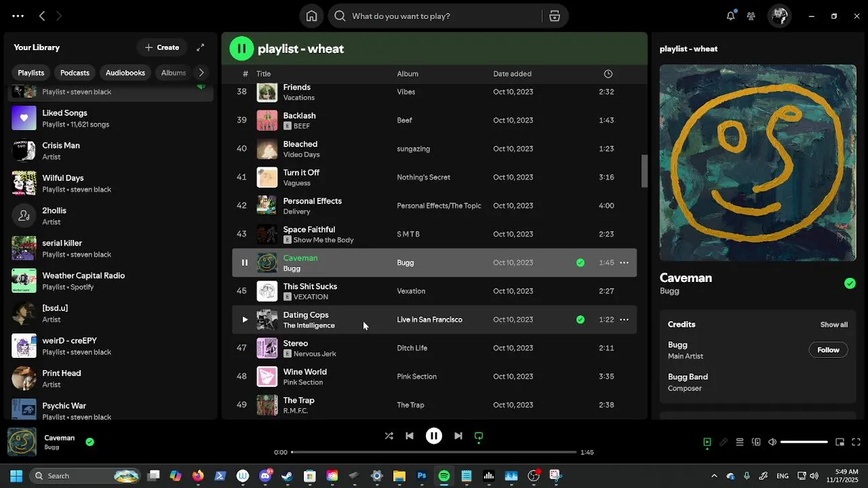
Task: Click the now-playing bar album thumbnail
Action: click(22, 442)
